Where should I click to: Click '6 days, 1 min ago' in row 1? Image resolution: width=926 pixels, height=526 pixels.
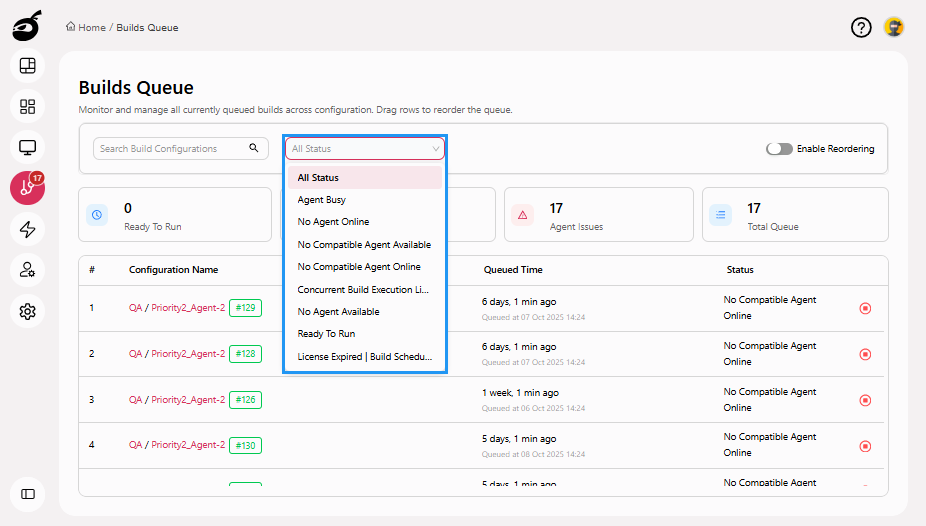519,302
